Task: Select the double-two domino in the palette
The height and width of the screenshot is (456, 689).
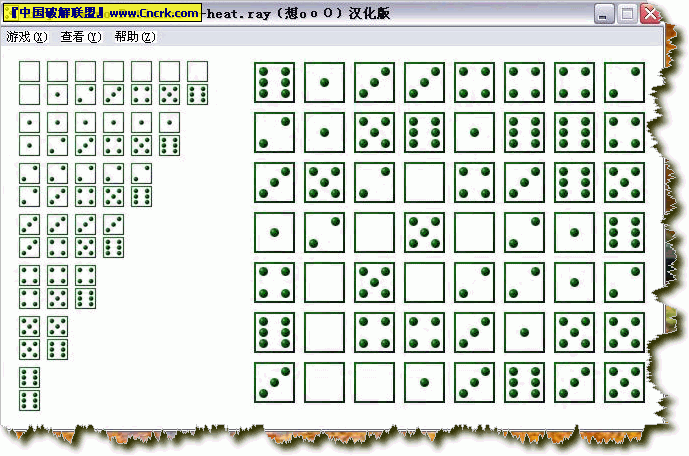Action: tap(29, 185)
